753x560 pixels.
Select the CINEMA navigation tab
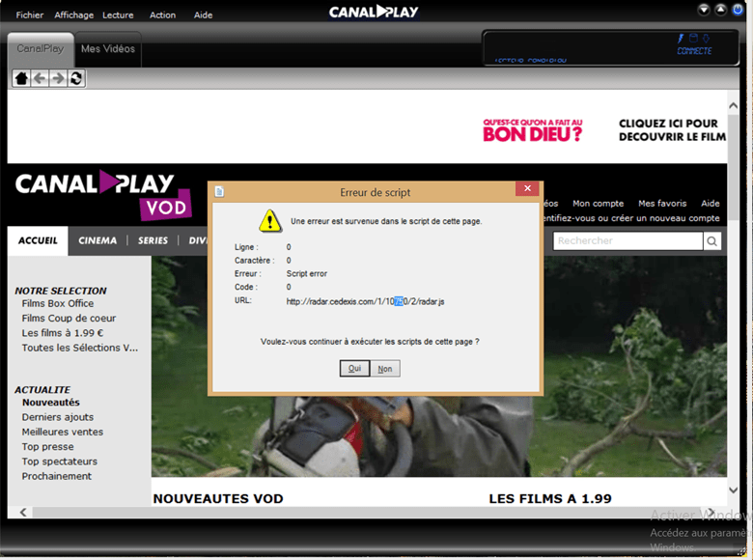click(x=98, y=240)
